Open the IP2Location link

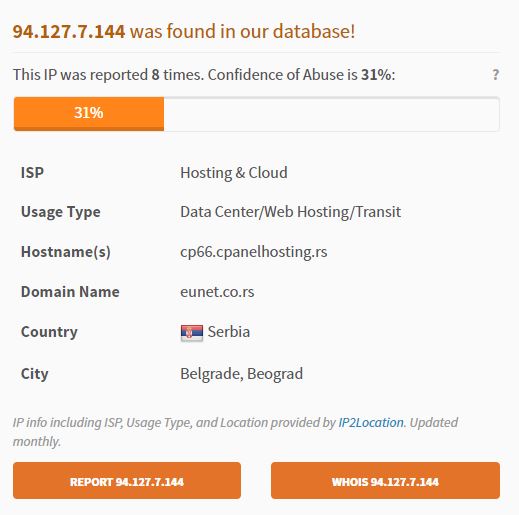(371, 423)
